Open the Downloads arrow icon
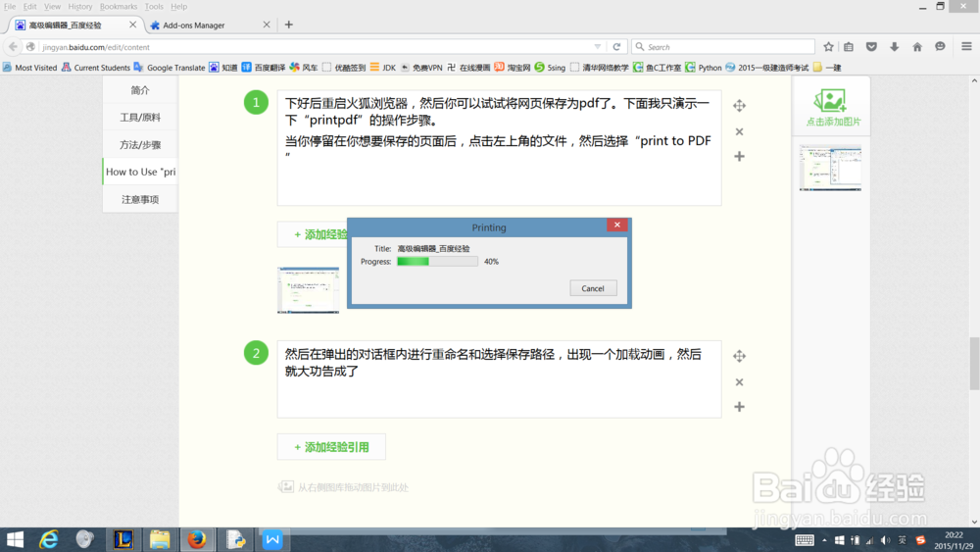980x552 pixels. (895, 47)
